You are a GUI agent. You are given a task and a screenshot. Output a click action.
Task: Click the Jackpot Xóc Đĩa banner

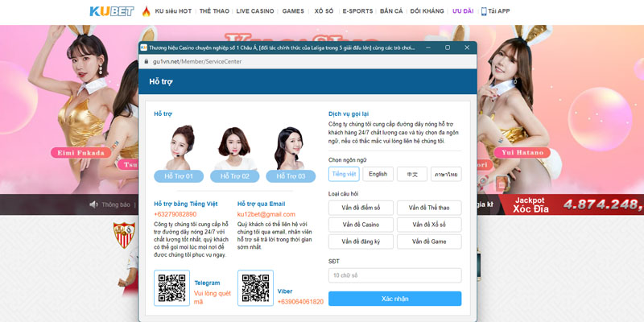[530, 204]
